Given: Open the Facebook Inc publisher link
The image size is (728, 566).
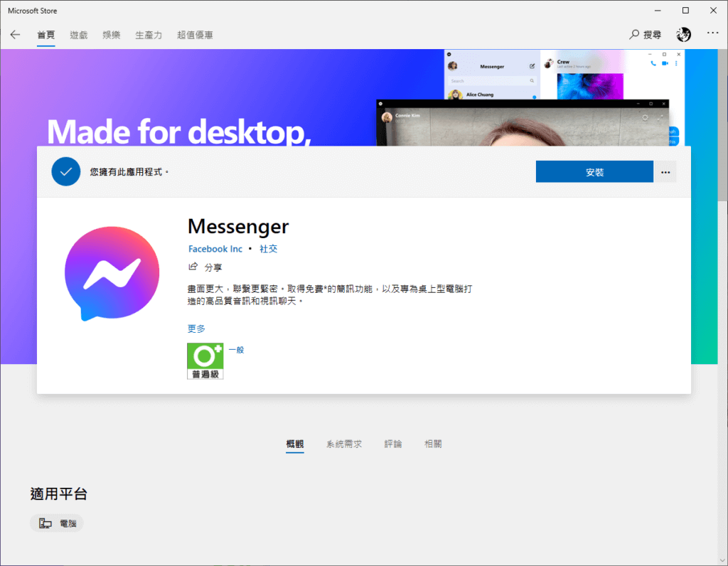Looking at the screenshot, I should (215, 249).
